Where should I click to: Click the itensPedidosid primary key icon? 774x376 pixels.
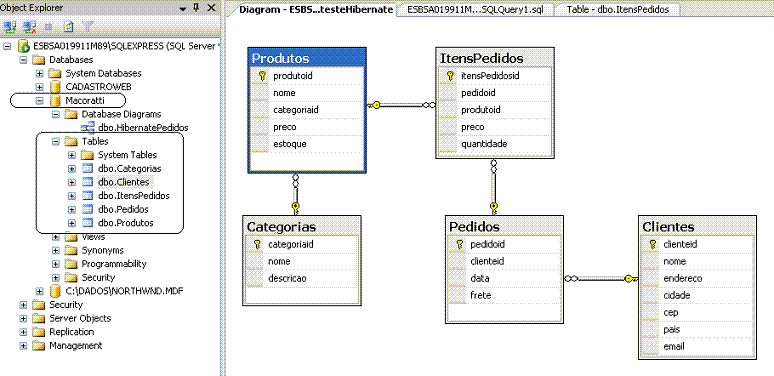pyautogui.click(x=450, y=75)
